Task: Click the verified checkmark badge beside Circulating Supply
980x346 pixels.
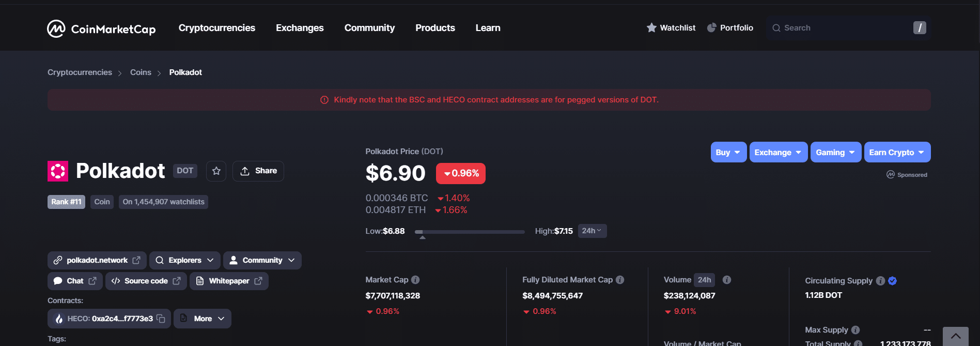Action: click(x=892, y=281)
